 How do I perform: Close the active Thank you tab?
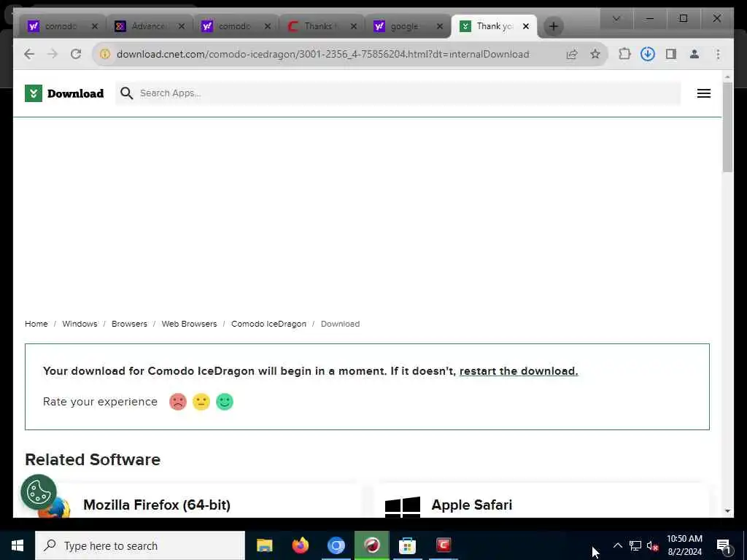(526, 26)
